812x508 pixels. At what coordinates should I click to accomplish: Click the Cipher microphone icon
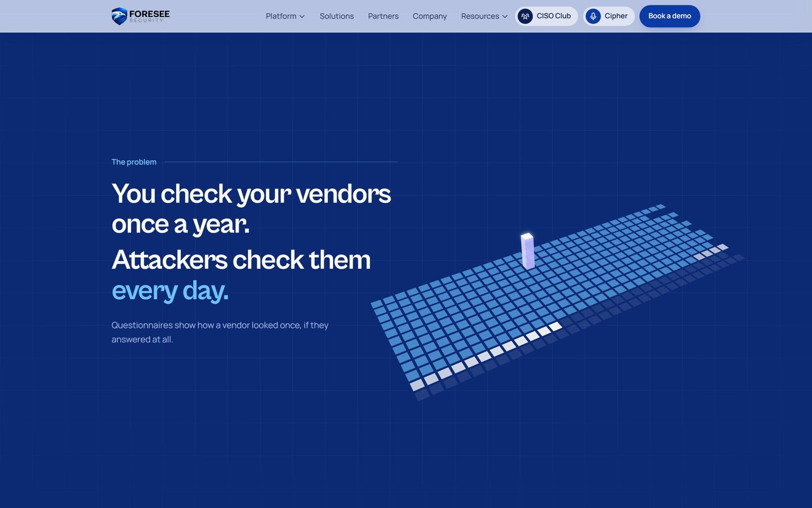593,16
